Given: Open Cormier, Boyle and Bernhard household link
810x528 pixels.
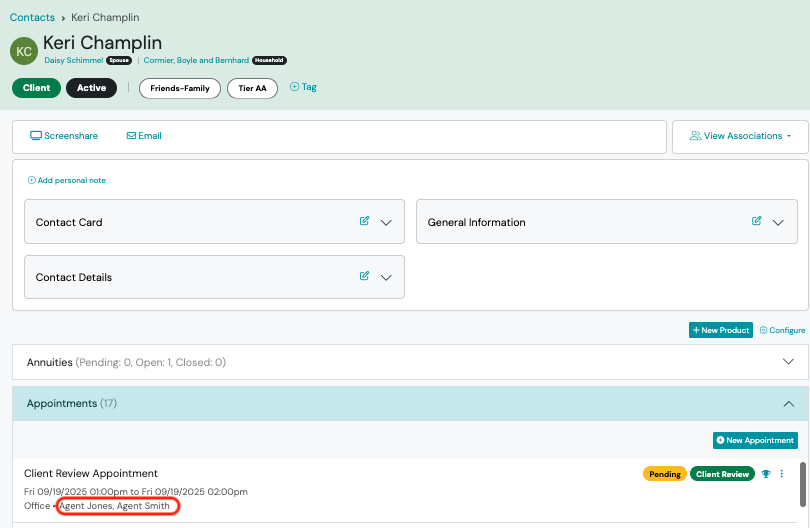Looking at the screenshot, I should tap(196, 60).
